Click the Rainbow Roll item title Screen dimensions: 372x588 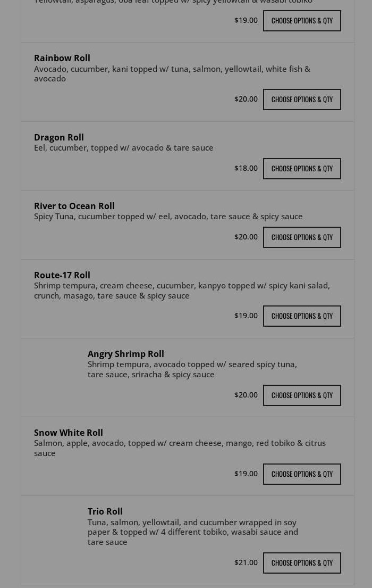[62, 58]
